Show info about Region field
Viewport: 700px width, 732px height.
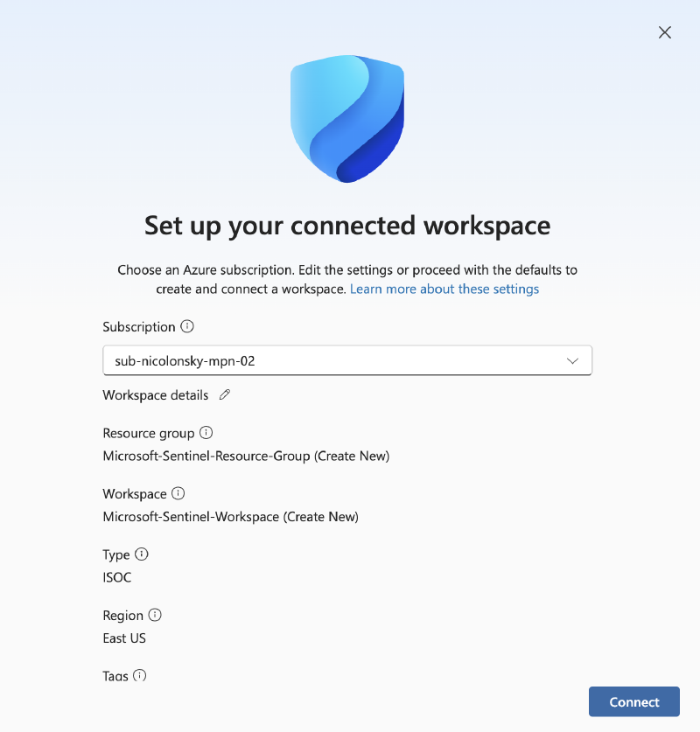[155, 615]
